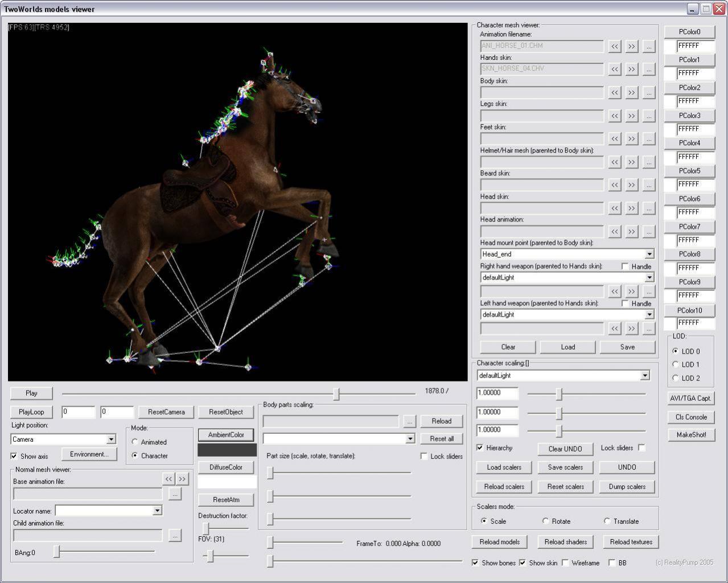Browse Animation filename with ellipsis button

click(648, 46)
